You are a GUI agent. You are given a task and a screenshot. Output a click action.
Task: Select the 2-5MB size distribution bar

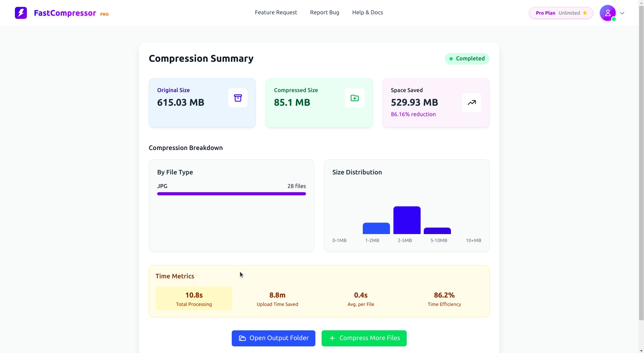click(x=407, y=220)
